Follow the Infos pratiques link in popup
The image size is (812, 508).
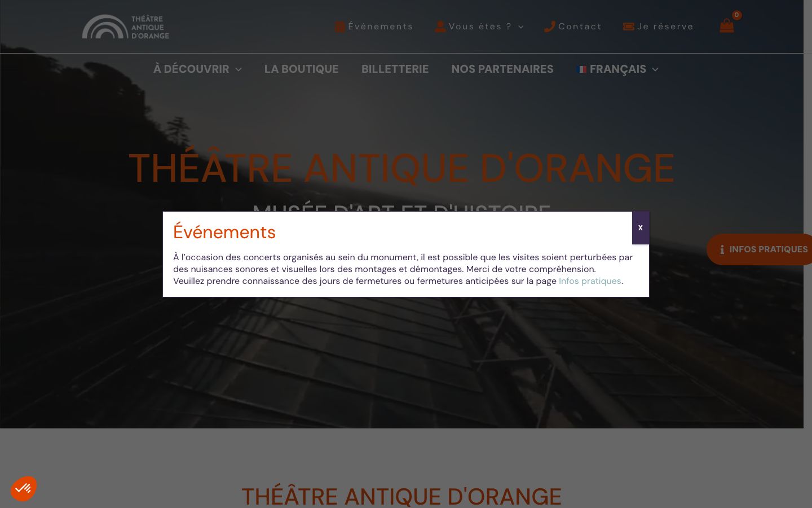(x=590, y=281)
